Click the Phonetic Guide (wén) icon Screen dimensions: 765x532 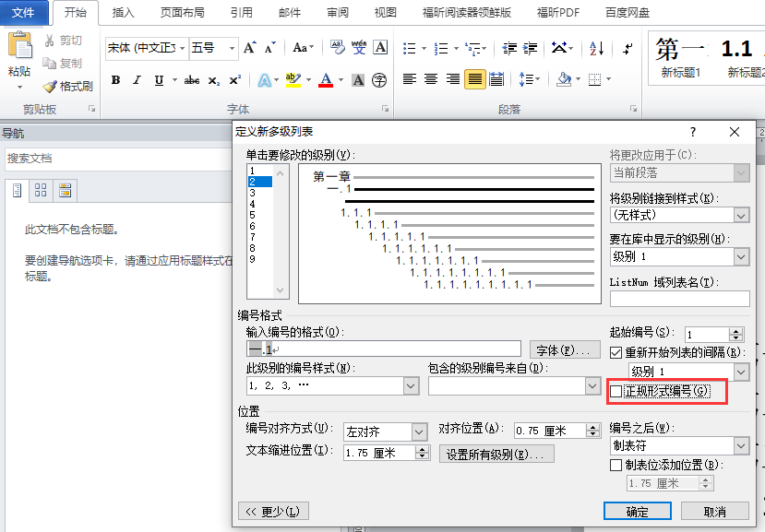tap(359, 47)
